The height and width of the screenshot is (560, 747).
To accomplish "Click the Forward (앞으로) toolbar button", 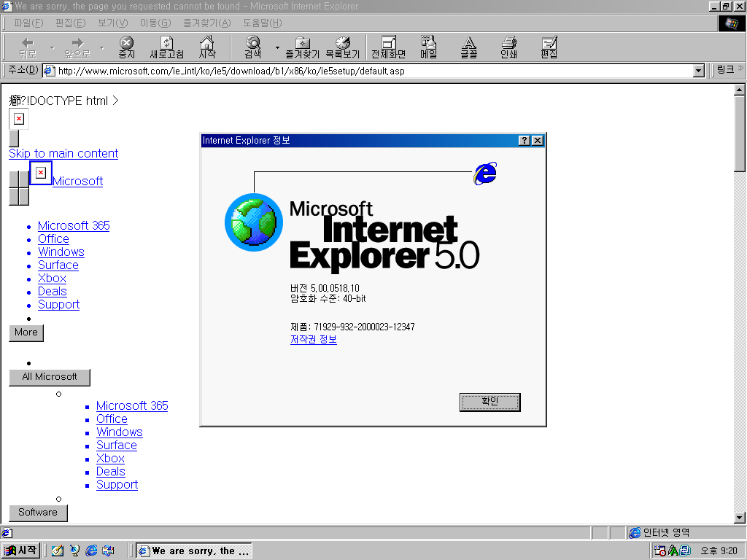I will point(77,47).
